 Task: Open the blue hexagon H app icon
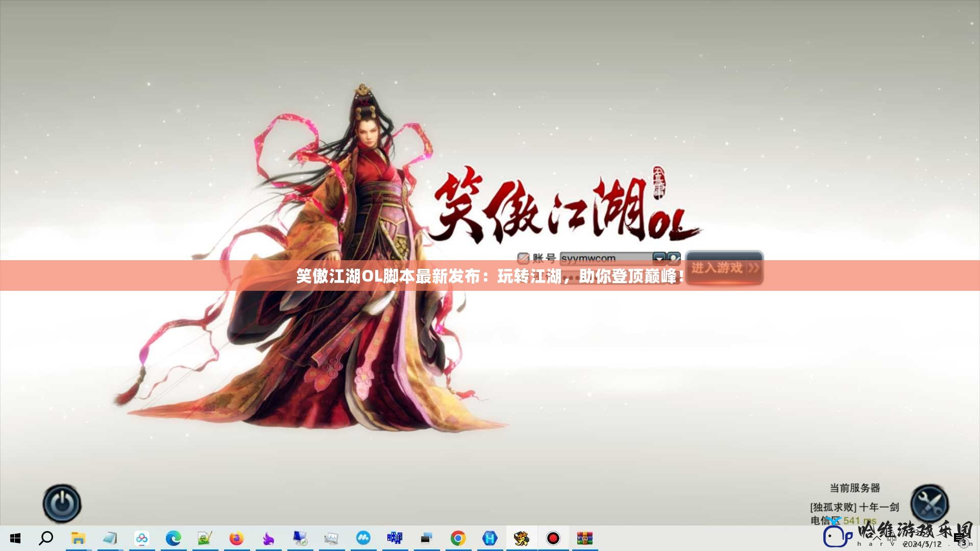click(x=489, y=538)
